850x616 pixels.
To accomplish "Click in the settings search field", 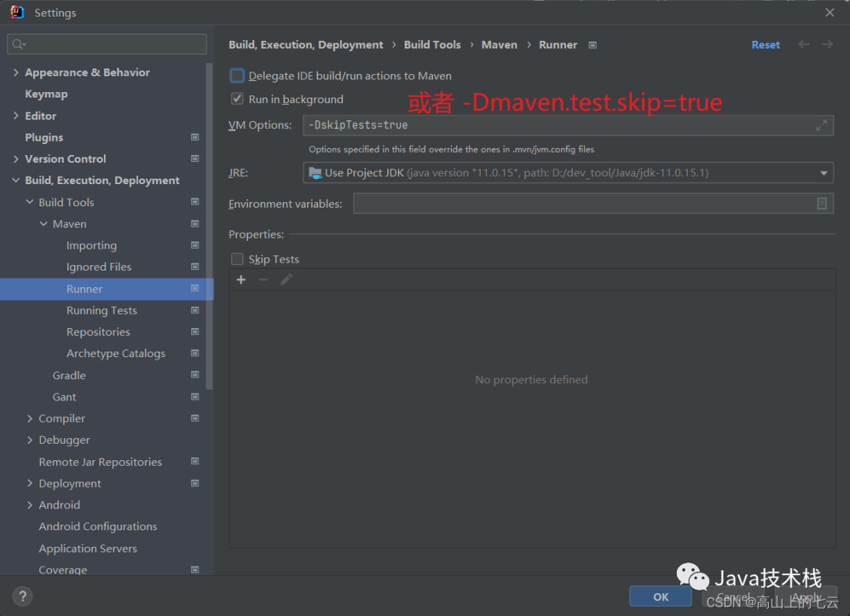I will pos(107,44).
